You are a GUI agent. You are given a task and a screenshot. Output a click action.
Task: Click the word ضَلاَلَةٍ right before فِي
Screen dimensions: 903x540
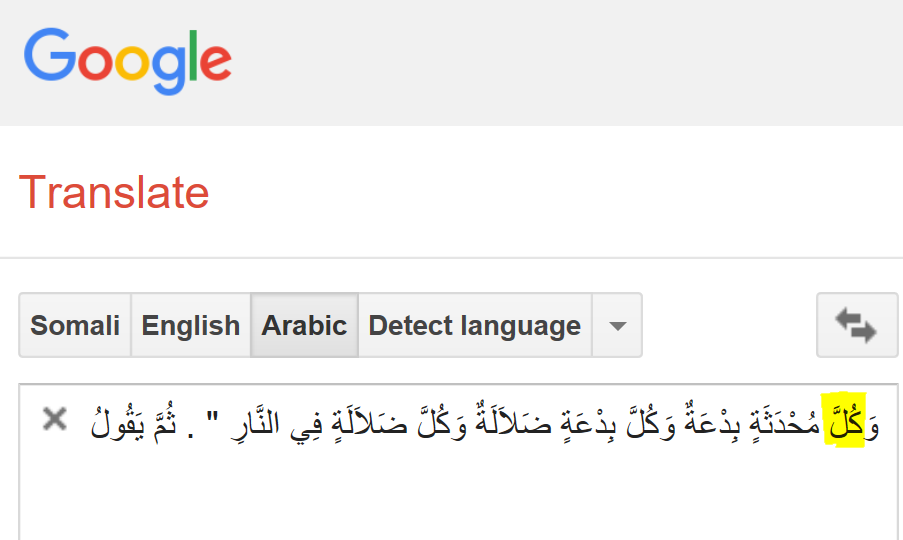pos(367,423)
